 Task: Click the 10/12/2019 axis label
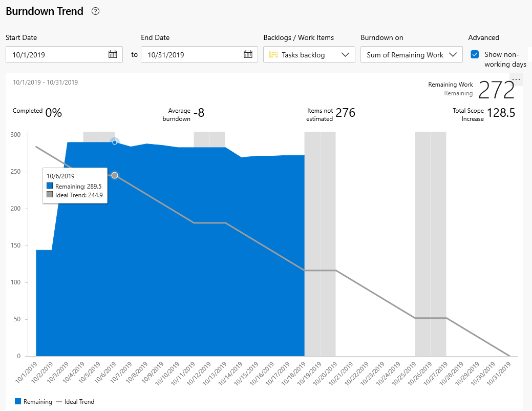(x=199, y=373)
